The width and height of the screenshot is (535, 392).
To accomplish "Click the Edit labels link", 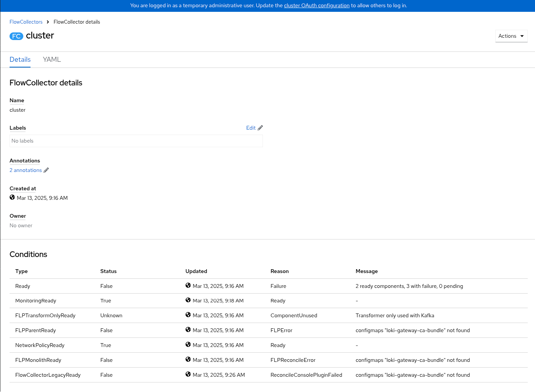I will (251, 128).
